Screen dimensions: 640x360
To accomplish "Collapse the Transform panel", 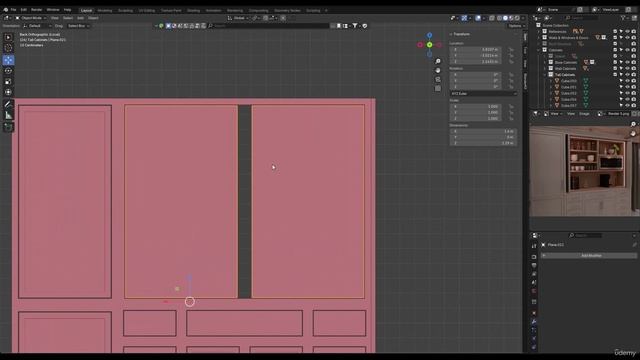I will (460, 34).
